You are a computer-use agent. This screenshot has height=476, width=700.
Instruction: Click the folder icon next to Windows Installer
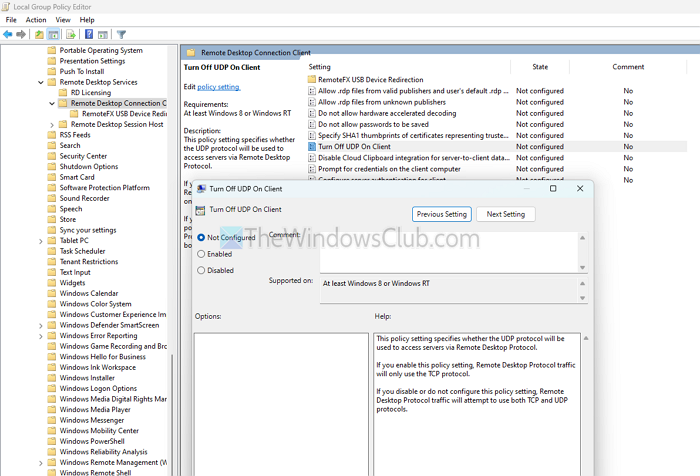(52, 378)
